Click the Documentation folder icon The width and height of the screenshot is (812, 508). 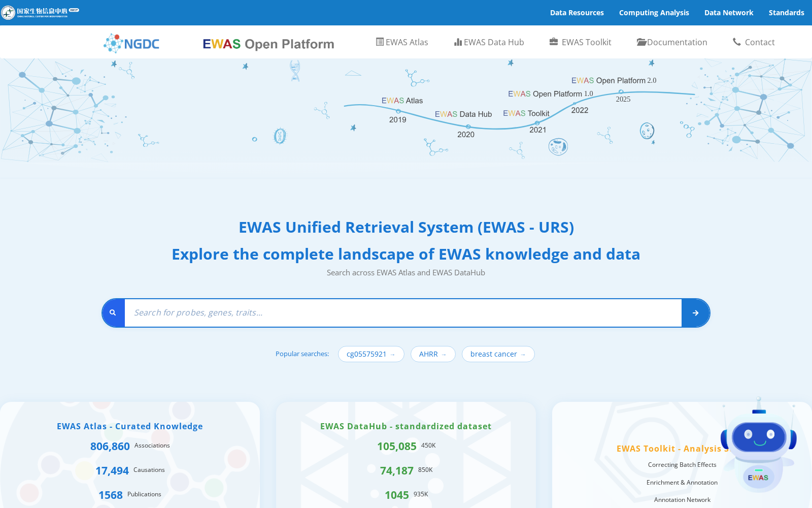[x=641, y=42]
